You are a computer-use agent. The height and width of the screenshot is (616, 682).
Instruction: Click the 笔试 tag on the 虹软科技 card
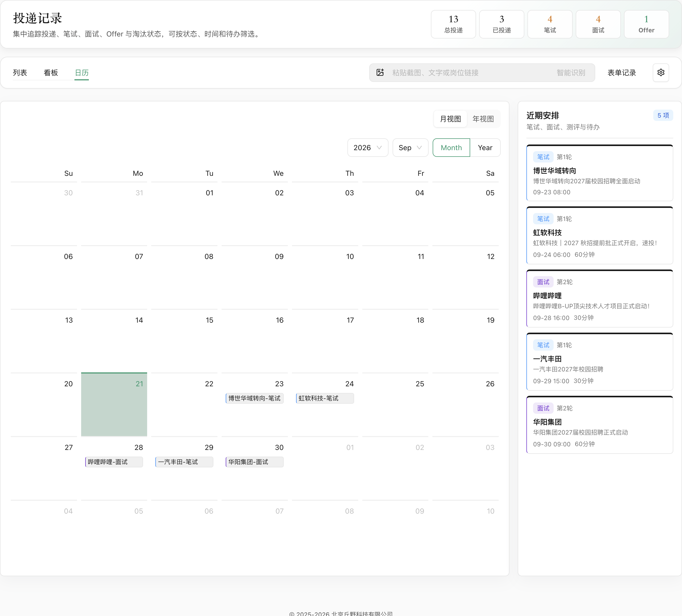(x=543, y=219)
